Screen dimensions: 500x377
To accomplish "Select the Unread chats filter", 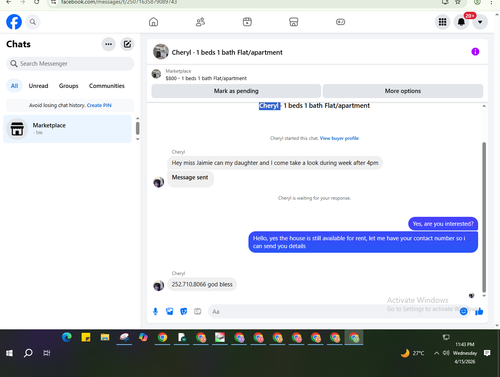I will (38, 86).
